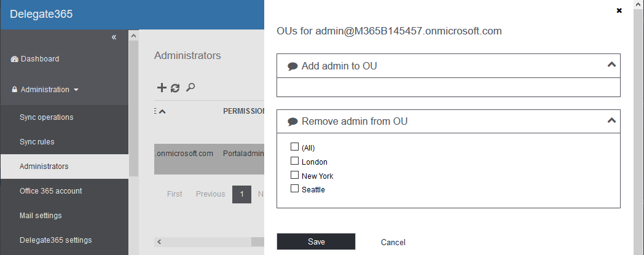Image resolution: width=644 pixels, height=255 pixels.
Task: Expand the Administration menu dropdown arrow
Action: (x=76, y=90)
